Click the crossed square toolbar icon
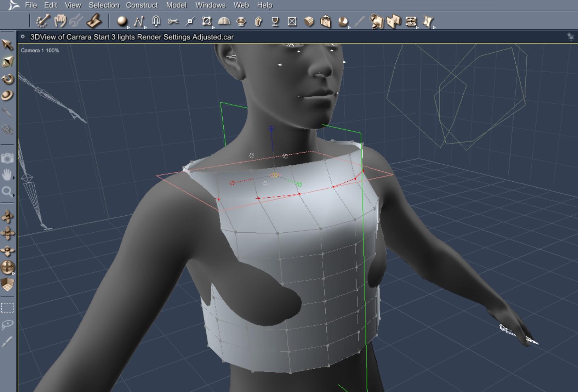Image resolution: width=578 pixels, height=392 pixels. [292, 22]
